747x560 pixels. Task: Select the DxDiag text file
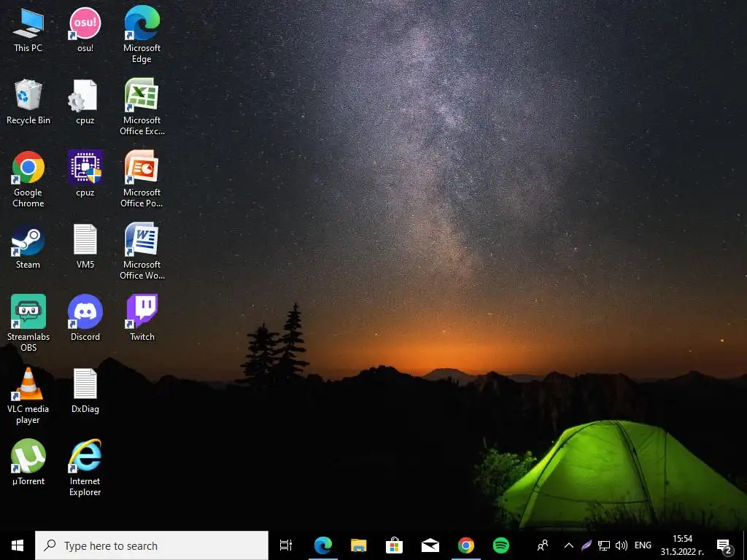(85, 391)
